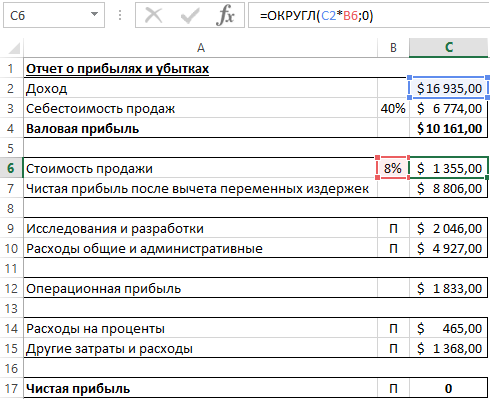Click 'Чистая прибыль после вычета переменных издержек'

[x=200, y=188]
